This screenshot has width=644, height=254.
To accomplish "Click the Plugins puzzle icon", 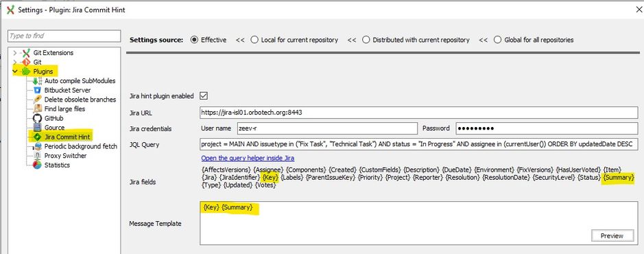I will click(x=26, y=71).
